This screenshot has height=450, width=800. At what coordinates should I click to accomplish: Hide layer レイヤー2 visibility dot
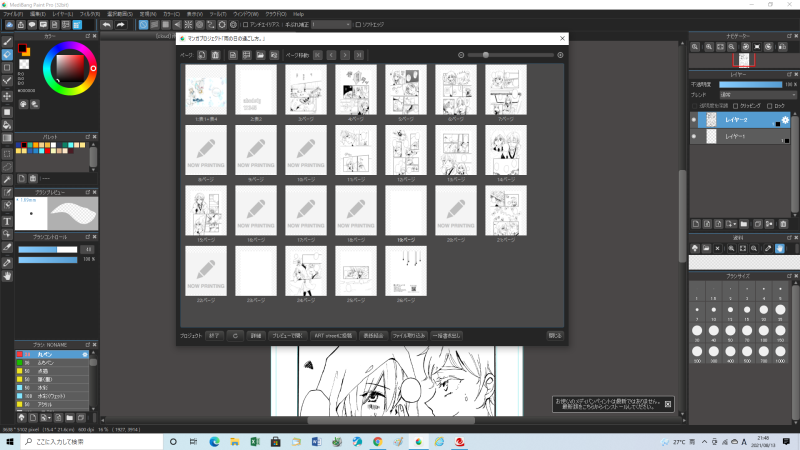coord(694,120)
